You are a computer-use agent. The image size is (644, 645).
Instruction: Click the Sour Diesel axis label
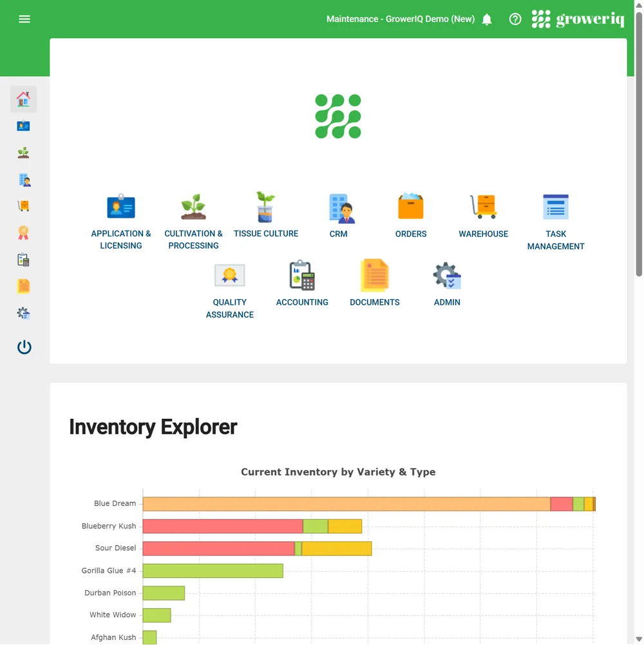[x=115, y=548]
